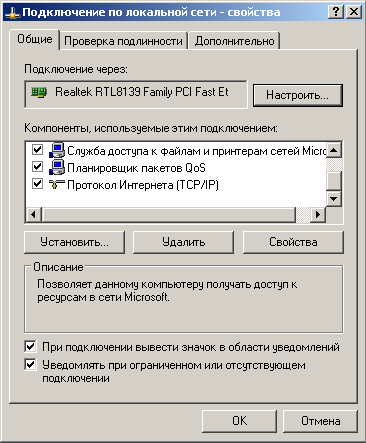This screenshot has height=443, width=366.
Task: Uncheck the file and printer sharing component
Action: [37, 149]
